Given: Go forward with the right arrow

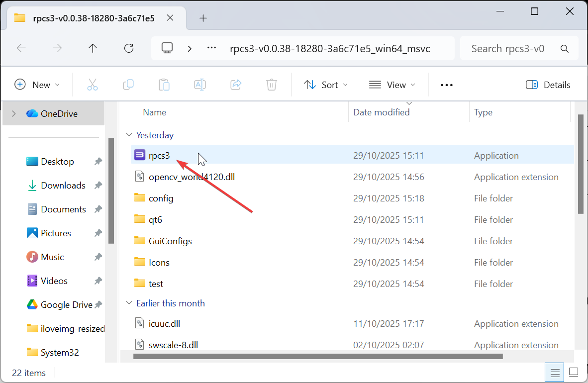Looking at the screenshot, I should pyautogui.click(x=57, y=48).
